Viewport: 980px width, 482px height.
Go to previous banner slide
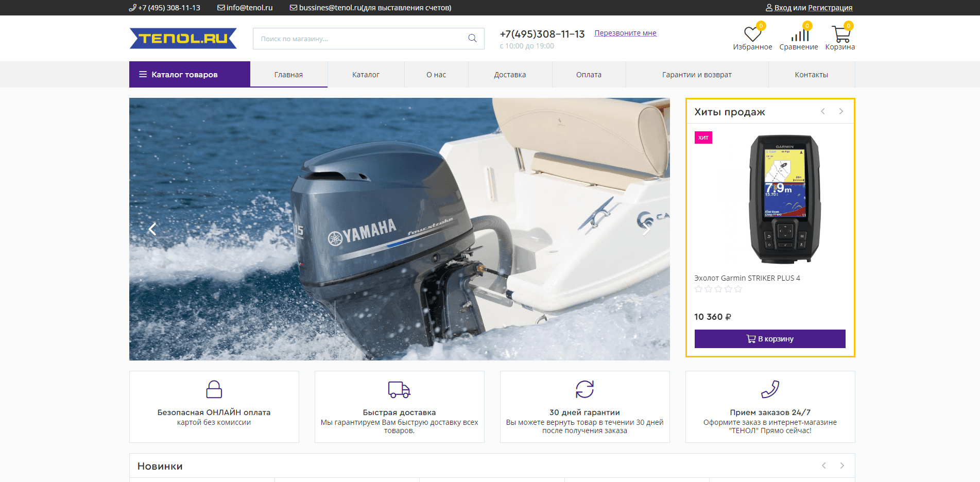click(152, 229)
